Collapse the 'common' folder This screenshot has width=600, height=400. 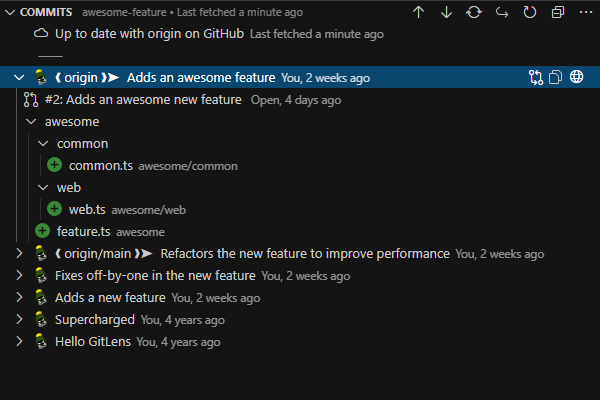(x=41, y=143)
